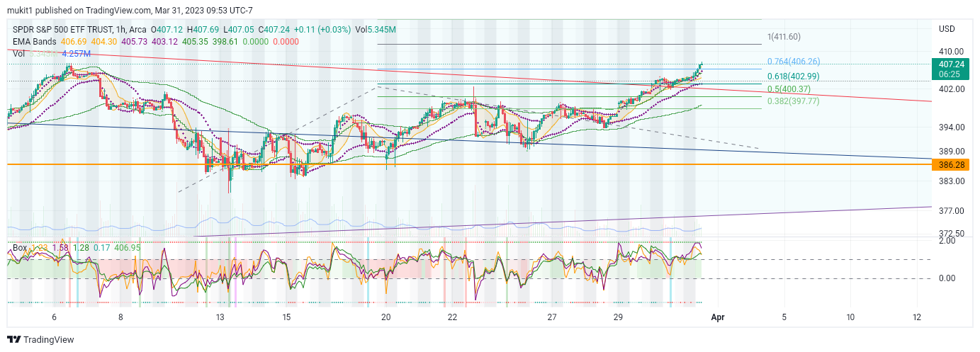Click the change value +0.11 (+0.03%)

[322, 30]
